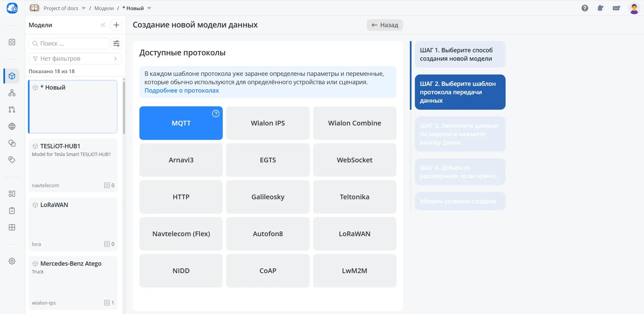
Task: Choose the EGTS protocol
Action: click(x=268, y=160)
